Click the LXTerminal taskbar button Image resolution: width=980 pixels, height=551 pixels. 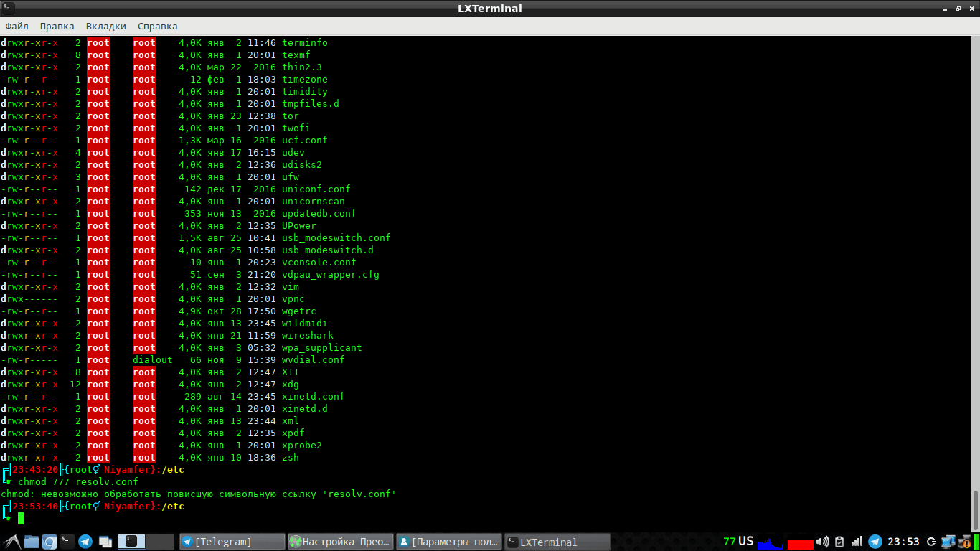557,542
